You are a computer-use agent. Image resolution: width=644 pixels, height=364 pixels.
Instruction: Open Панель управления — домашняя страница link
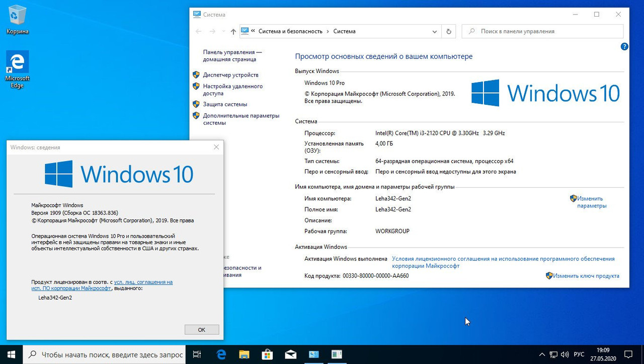[232, 55]
